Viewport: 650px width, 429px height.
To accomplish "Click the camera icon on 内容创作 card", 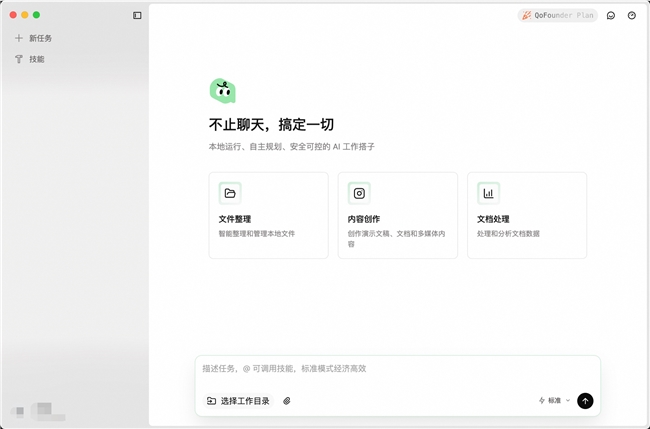I will point(359,193).
